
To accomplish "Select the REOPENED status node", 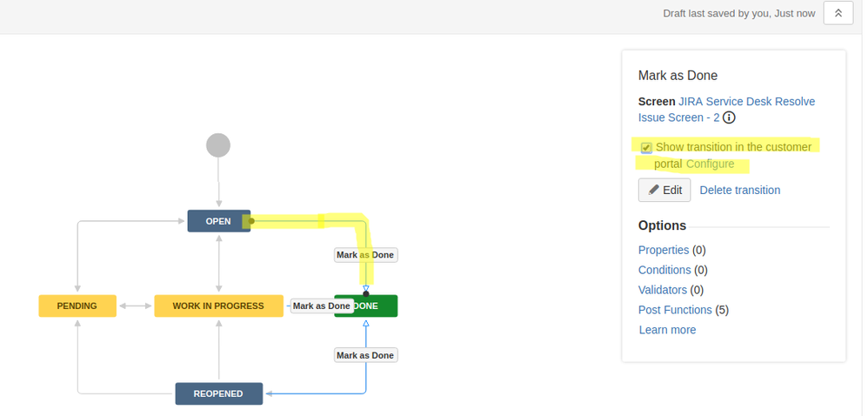I will 218,394.
